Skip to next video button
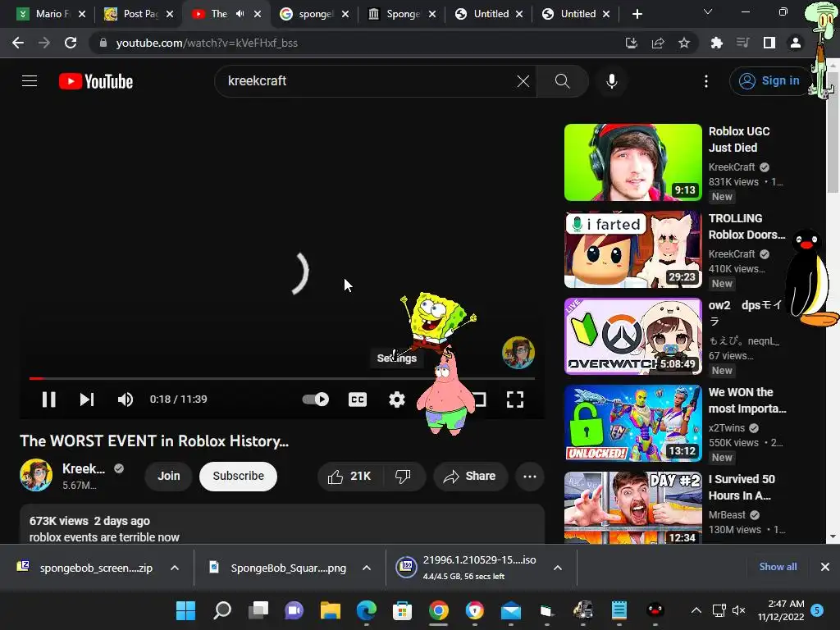This screenshot has height=630, width=840. click(x=87, y=399)
